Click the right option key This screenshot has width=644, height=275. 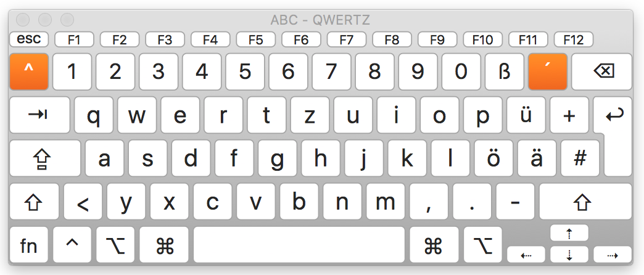point(483,245)
